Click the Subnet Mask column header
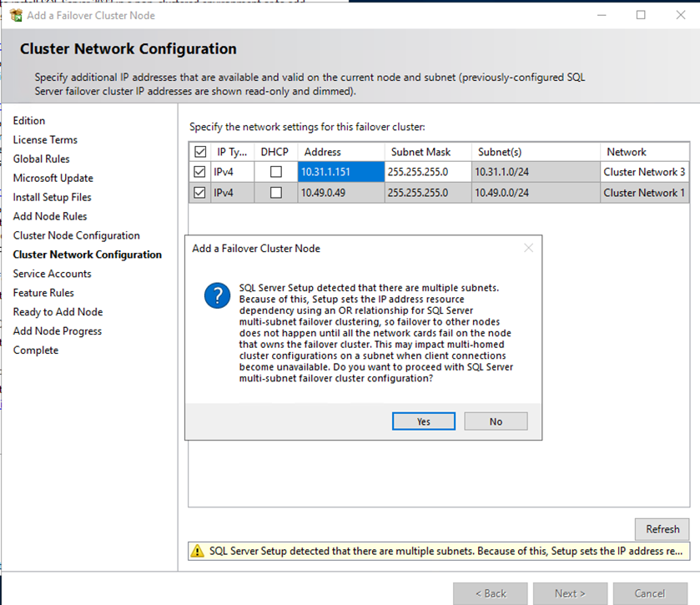This screenshot has width=700, height=605. (421, 152)
